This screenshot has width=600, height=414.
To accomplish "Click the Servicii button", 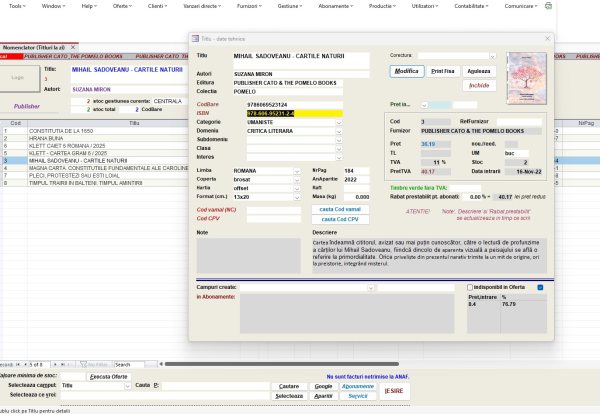I will click(358, 396).
